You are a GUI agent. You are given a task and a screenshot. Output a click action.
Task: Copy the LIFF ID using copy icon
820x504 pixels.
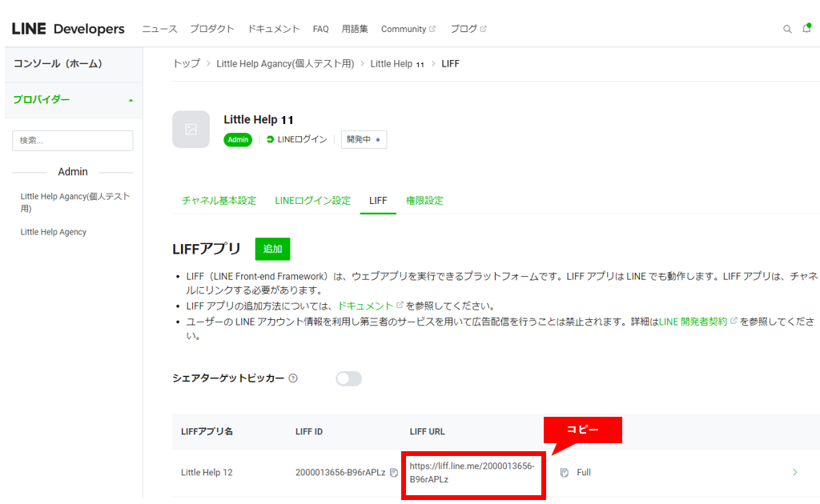393,473
